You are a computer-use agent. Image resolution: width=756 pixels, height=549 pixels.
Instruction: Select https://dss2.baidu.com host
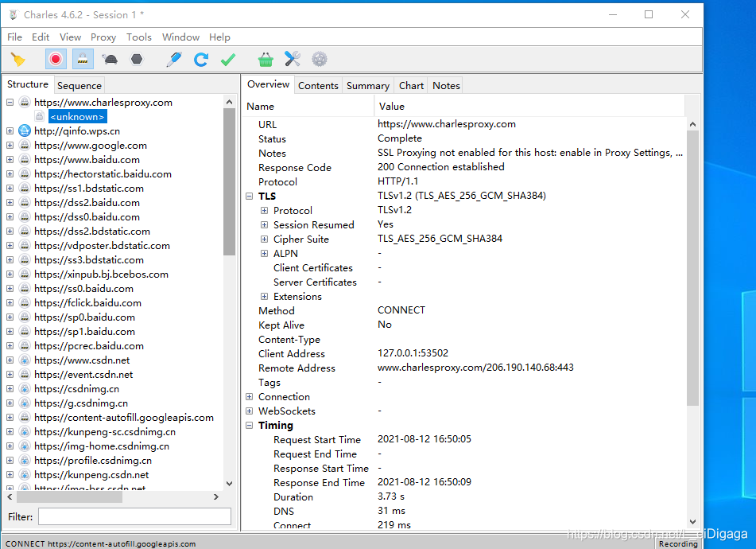coord(87,203)
